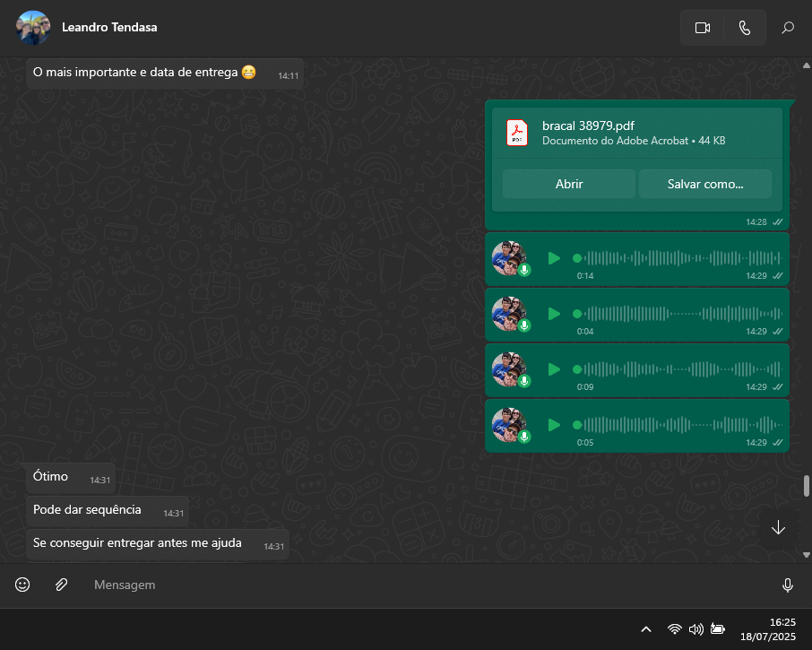The image size is (812, 650).
Task: Record a voice message with microphone
Action: (787, 585)
